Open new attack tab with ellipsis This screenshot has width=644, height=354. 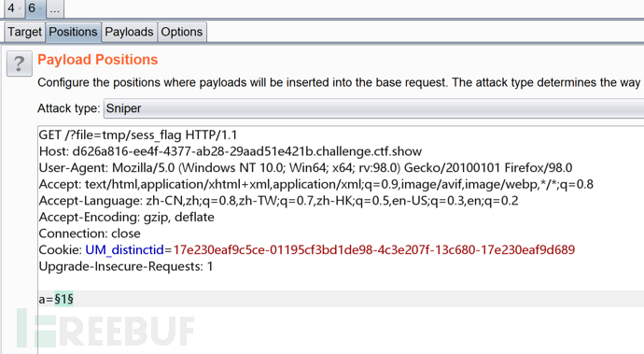pyautogui.click(x=55, y=8)
